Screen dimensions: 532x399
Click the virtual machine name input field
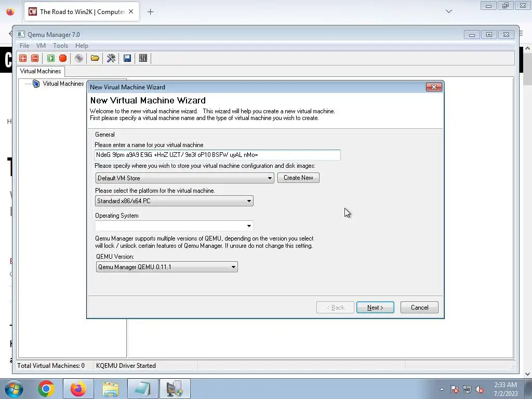coord(218,155)
